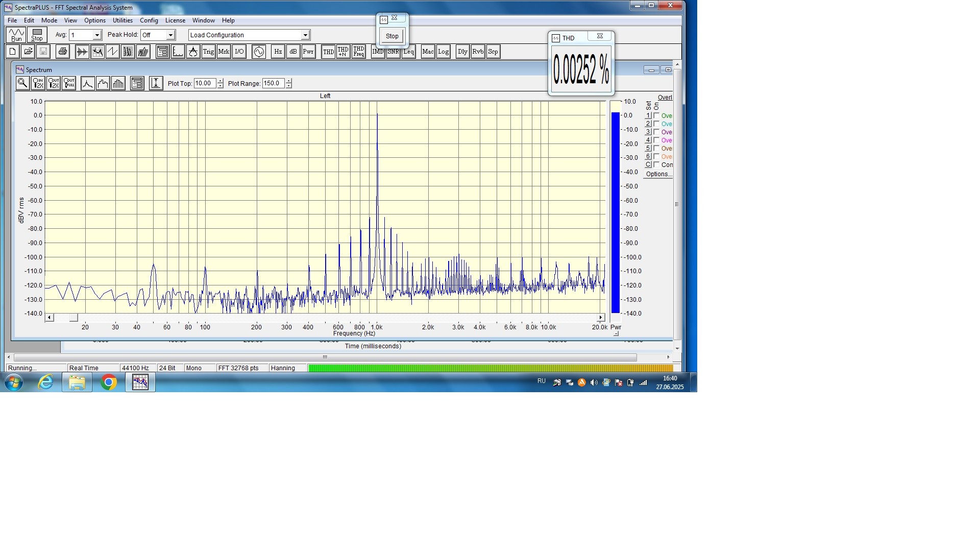Viewport: 980px width, 551px height.
Task: Open the Config menu
Action: (149, 20)
